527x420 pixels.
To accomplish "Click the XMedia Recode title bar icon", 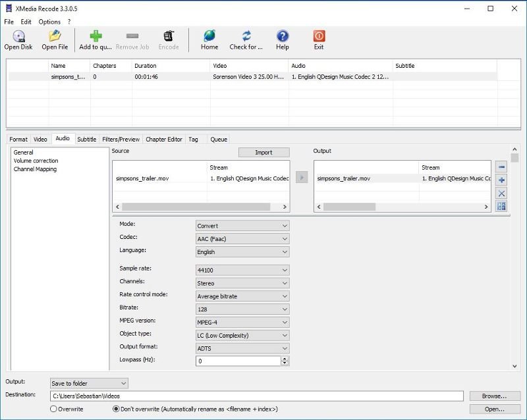I will pos(9,9).
